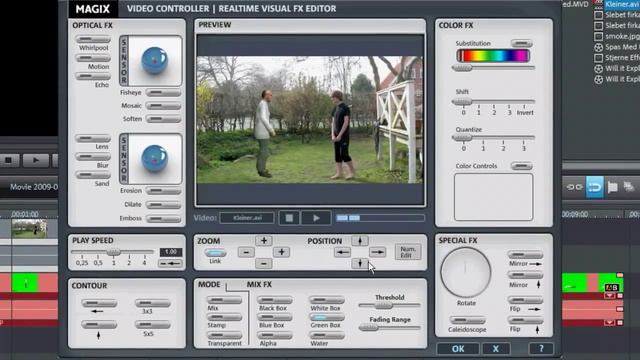640x360 pixels.
Task: Enable the Alpha mix effect
Action: click(x=275, y=336)
